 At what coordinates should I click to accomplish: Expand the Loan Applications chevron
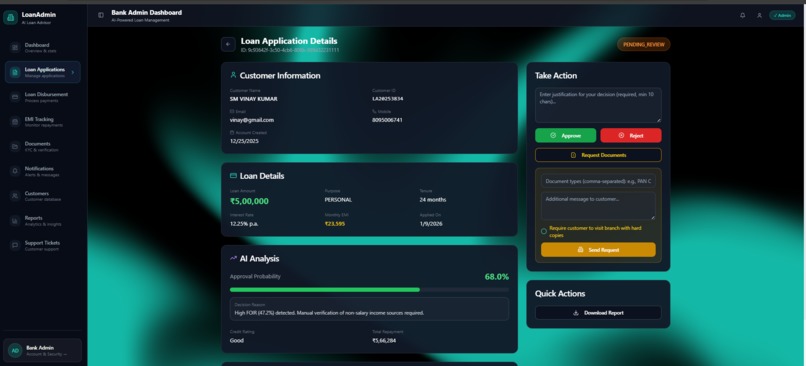click(x=72, y=72)
